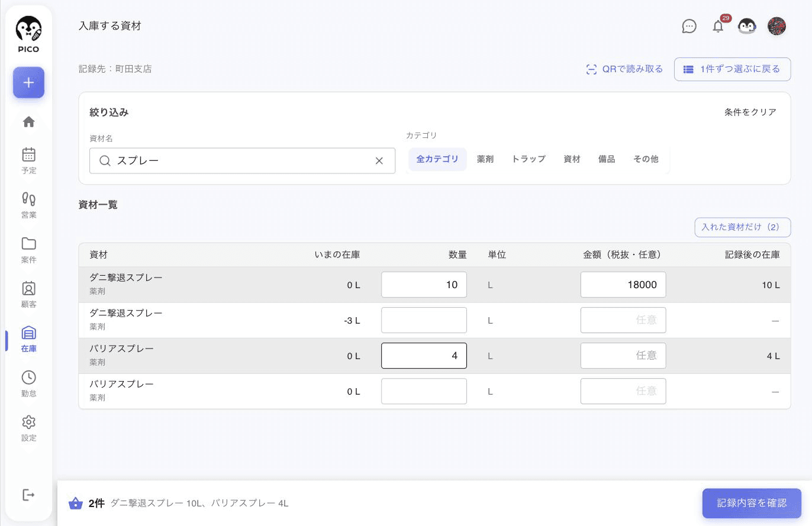
Task: Open the user profile picture
Action: point(776,26)
